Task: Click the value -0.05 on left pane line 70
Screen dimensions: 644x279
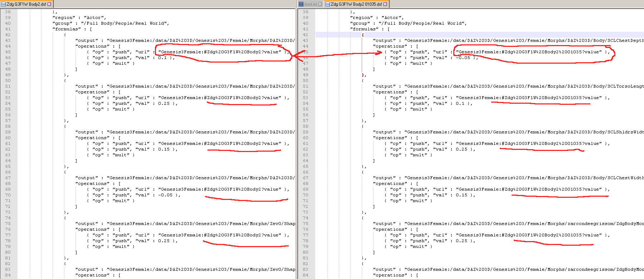Action: [165, 195]
